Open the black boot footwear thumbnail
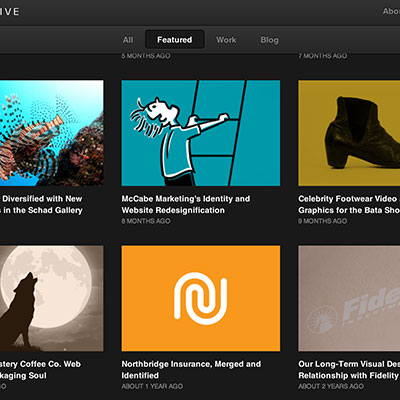 pyautogui.click(x=349, y=133)
